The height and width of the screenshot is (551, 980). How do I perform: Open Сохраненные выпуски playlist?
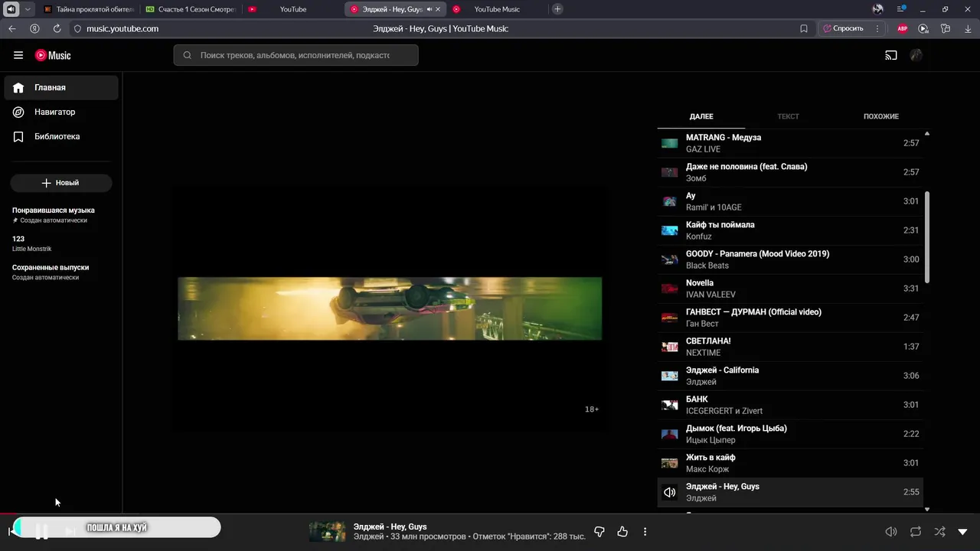61,272
